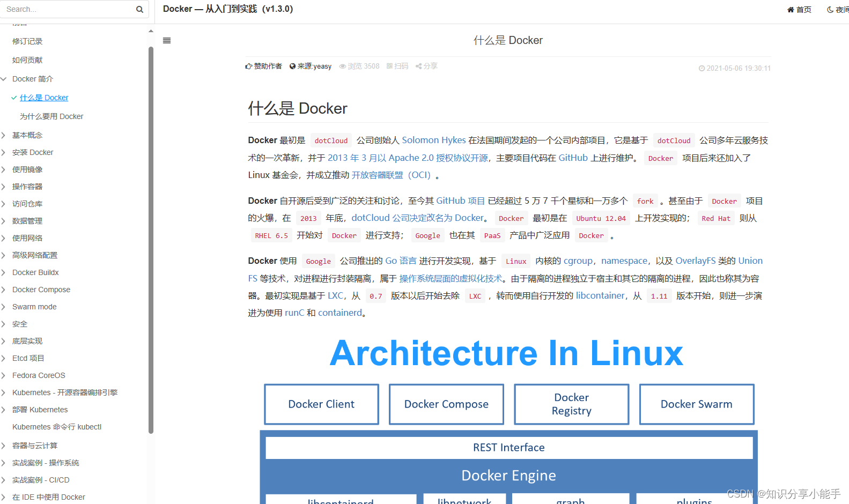
Task: Expand the 使用镜像 section
Action: click(4, 169)
